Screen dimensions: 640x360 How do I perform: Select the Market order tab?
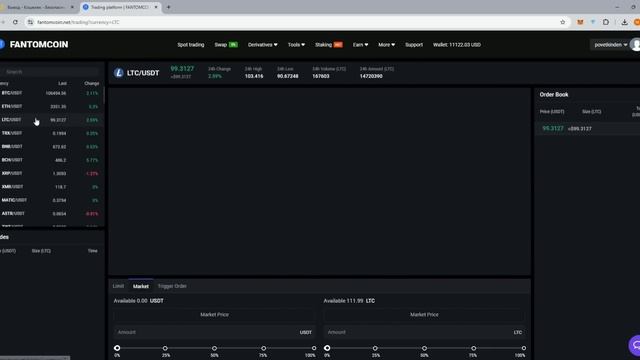tap(141, 286)
